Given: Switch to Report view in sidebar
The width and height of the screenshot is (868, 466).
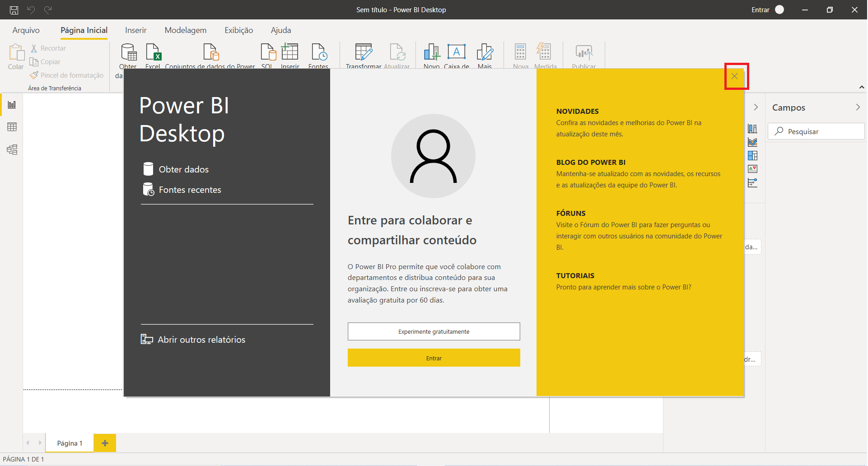Looking at the screenshot, I should coord(12,105).
